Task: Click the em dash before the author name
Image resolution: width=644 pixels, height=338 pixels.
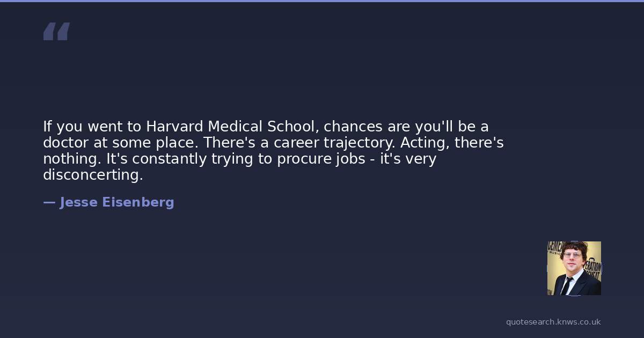Action: click(x=49, y=202)
